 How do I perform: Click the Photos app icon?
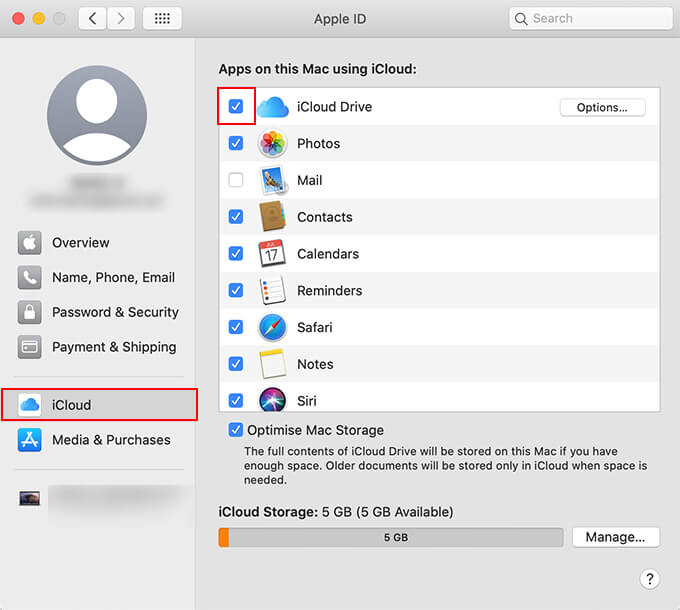(x=273, y=144)
